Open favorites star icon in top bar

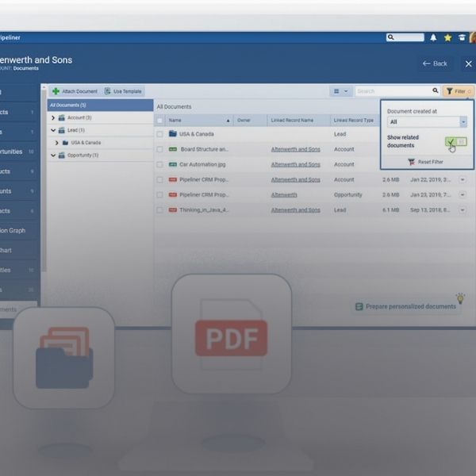coord(447,37)
